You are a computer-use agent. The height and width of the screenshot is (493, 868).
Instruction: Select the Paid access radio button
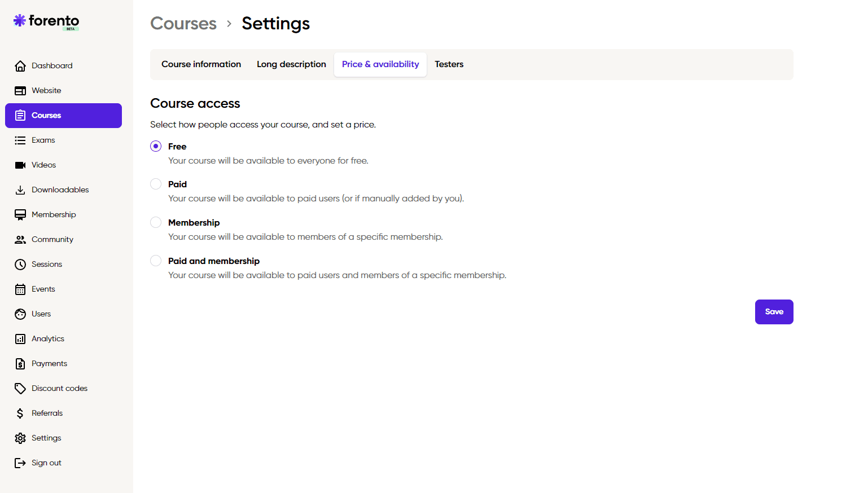(156, 184)
